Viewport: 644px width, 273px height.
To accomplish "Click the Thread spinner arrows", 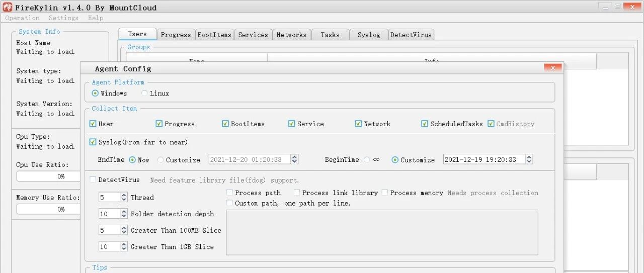I will [124, 198].
